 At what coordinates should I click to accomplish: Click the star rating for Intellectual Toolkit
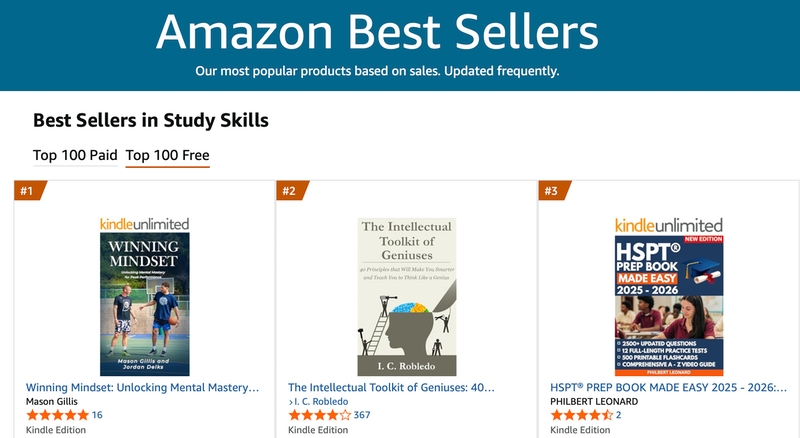point(319,415)
